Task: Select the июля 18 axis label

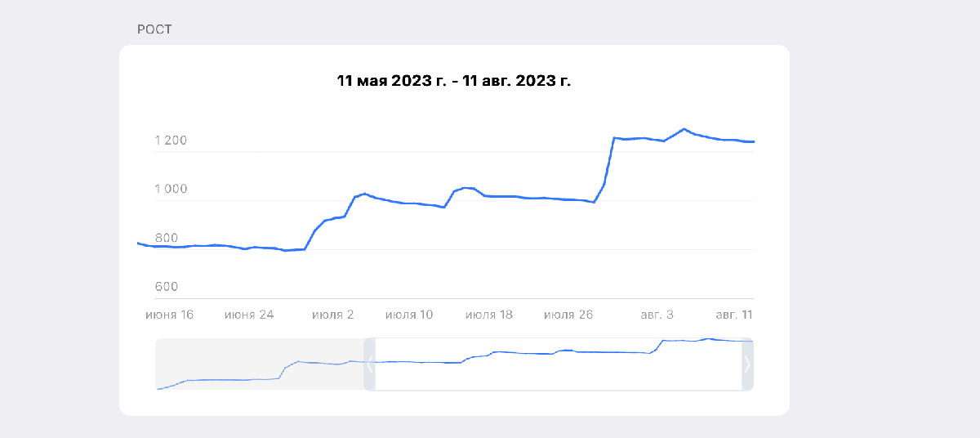Action: coord(489,314)
